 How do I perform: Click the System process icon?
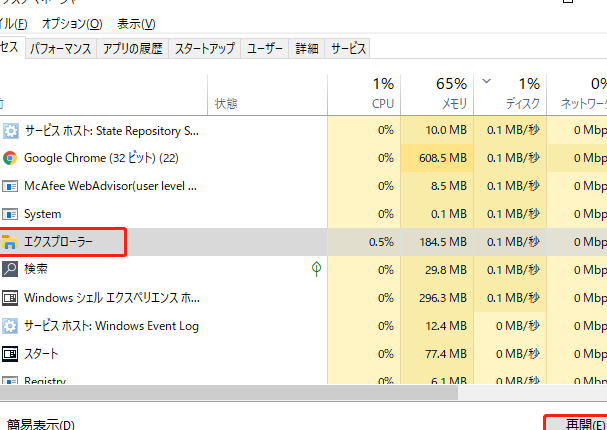pyautogui.click(x=10, y=214)
